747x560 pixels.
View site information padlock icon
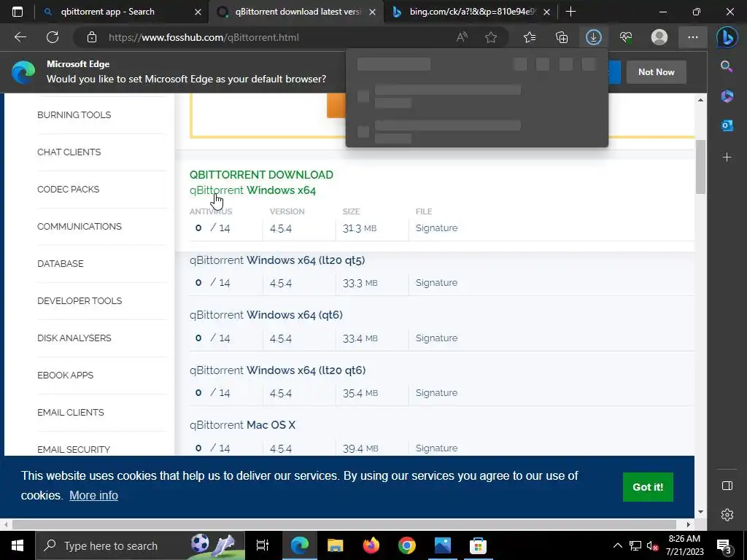coord(92,37)
